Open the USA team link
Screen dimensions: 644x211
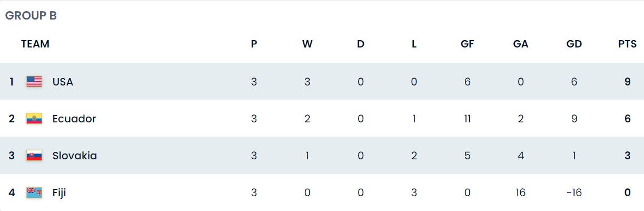pos(63,82)
